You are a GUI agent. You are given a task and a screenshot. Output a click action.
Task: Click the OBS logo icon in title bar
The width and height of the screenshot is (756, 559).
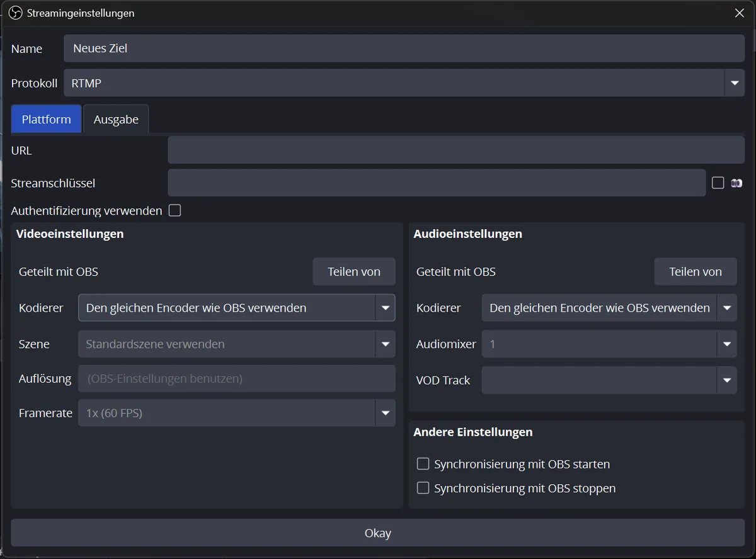coord(16,13)
